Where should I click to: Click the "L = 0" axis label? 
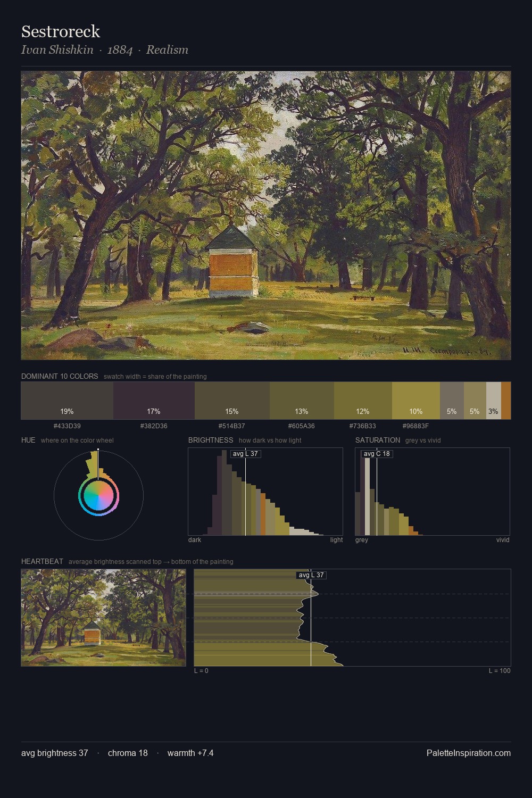tap(201, 671)
